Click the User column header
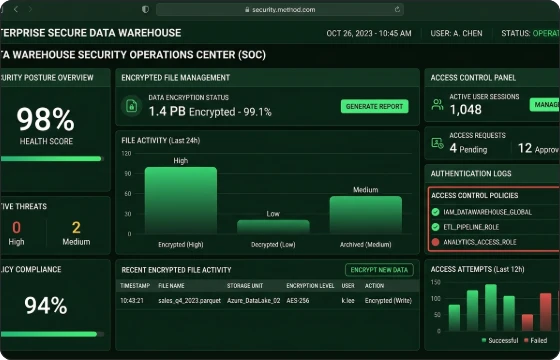This screenshot has width=560, height=360. pos(348,286)
